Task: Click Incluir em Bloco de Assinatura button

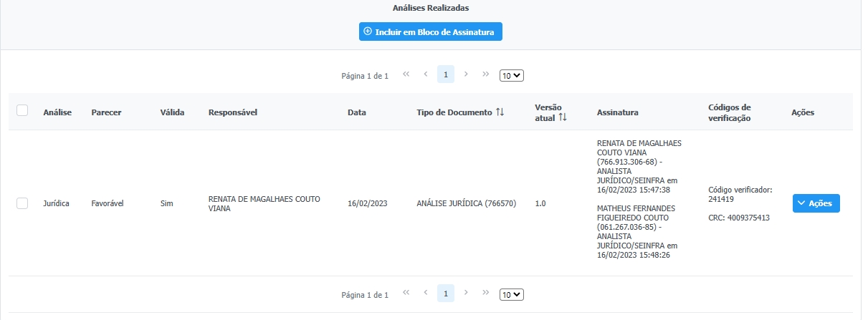Action: click(x=430, y=32)
